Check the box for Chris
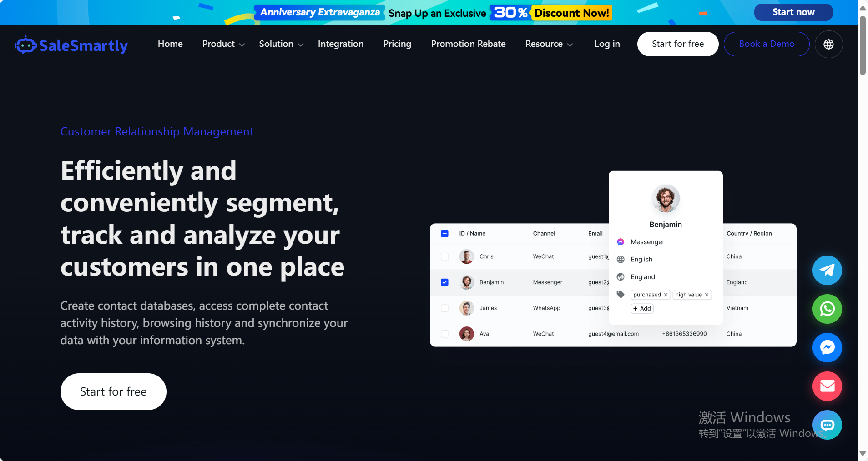This screenshot has height=461, width=868. [x=445, y=256]
